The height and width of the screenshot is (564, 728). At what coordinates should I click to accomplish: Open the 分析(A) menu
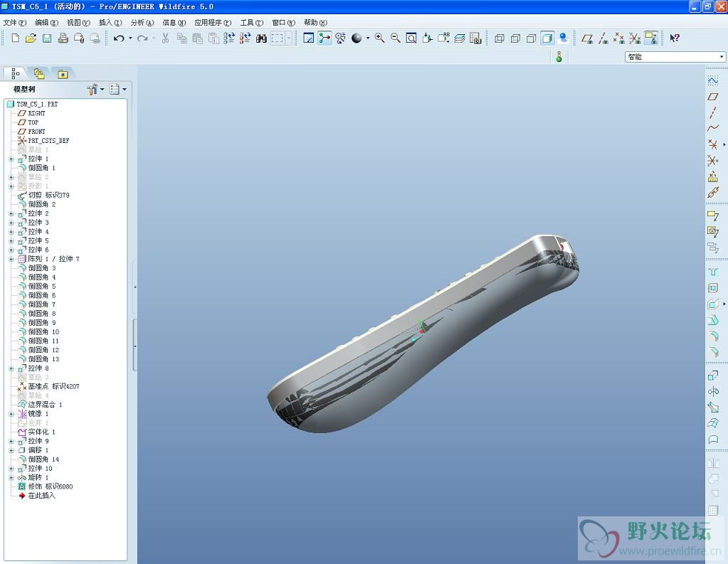[x=142, y=22]
